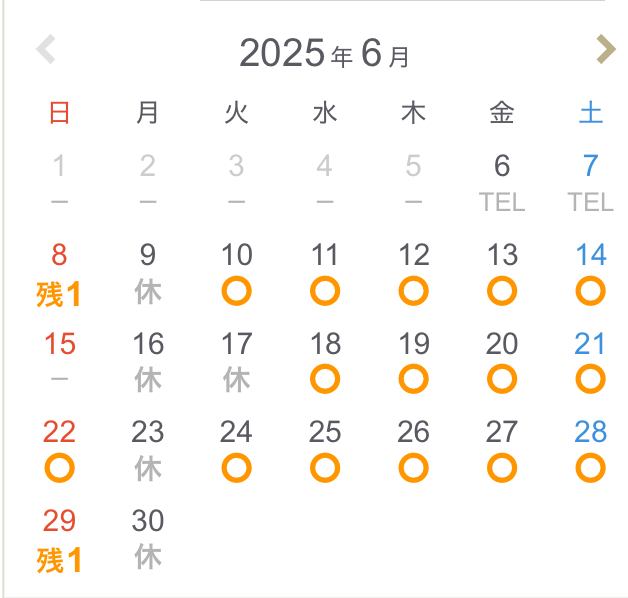Go to previous month with left chevron
The height and width of the screenshot is (598, 628).
[45, 49]
